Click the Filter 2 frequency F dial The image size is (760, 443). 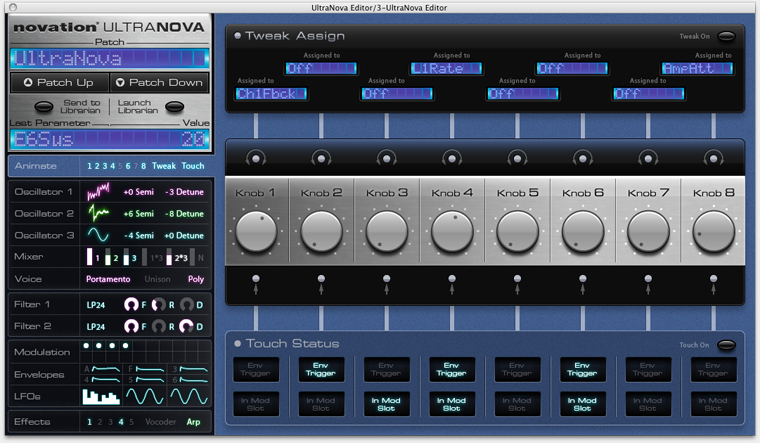[131, 326]
